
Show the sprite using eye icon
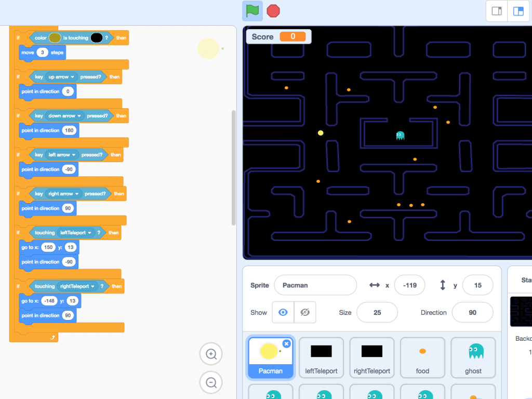click(283, 312)
